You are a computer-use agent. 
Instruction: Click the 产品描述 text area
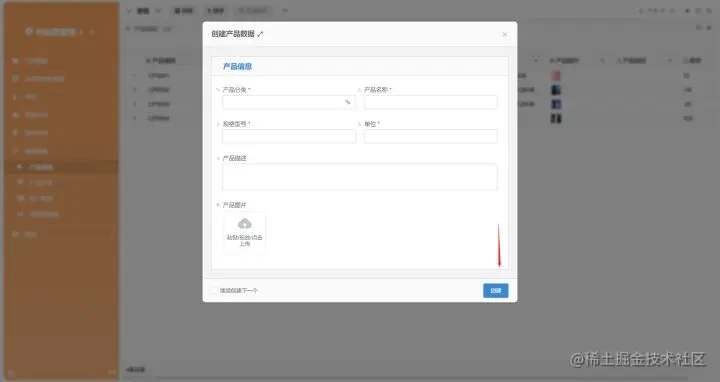[x=360, y=176]
